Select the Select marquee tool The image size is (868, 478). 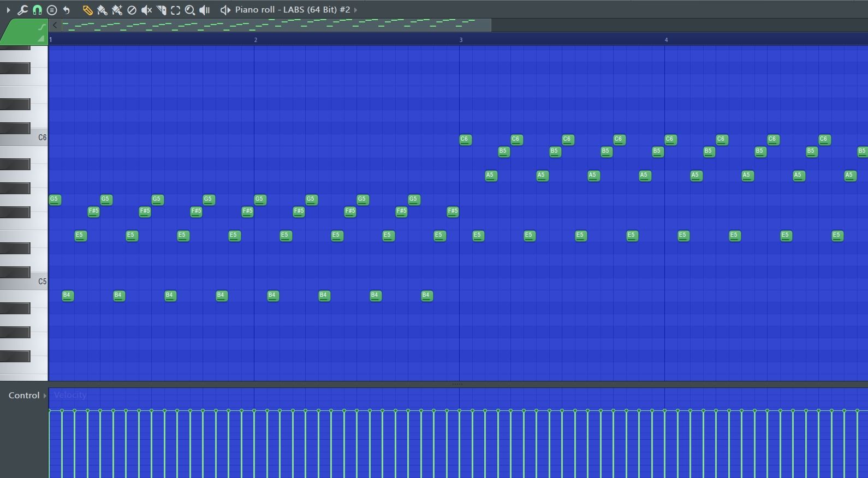pyautogui.click(x=175, y=10)
